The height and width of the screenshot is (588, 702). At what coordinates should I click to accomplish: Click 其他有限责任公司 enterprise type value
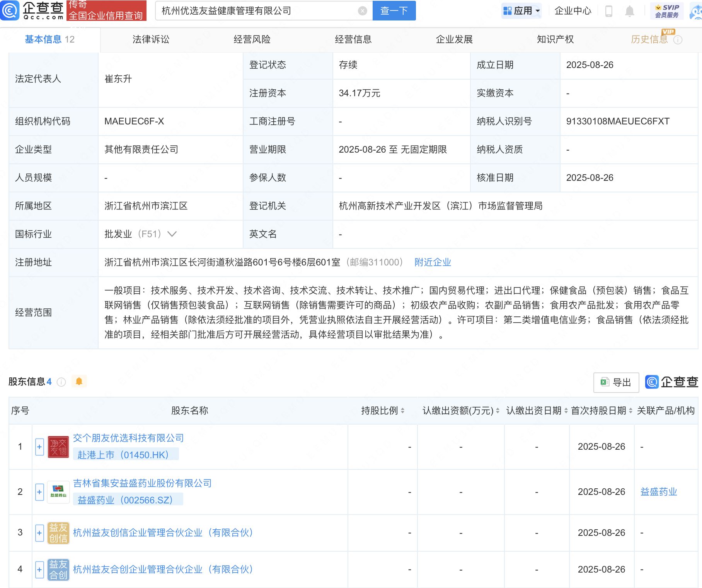click(141, 150)
